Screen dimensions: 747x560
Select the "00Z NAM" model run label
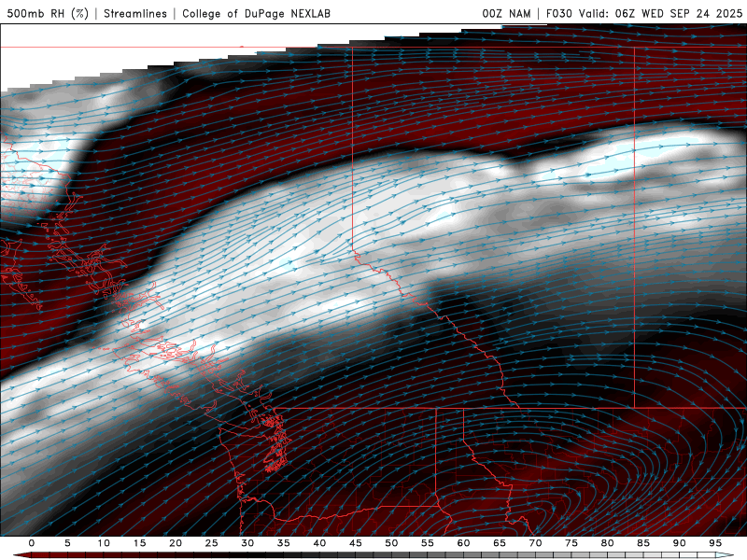(506, 13)
